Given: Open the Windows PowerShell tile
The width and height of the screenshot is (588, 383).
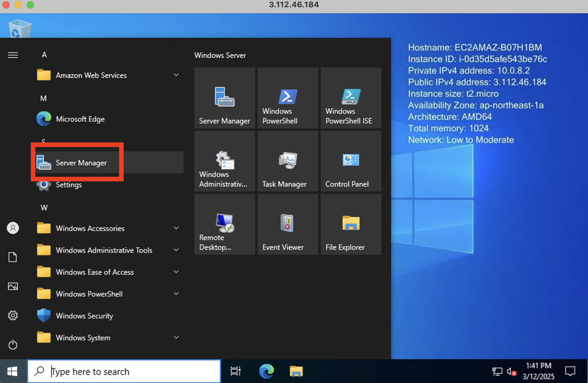Looking at the screenshot, I should click(x=287, y=98).
